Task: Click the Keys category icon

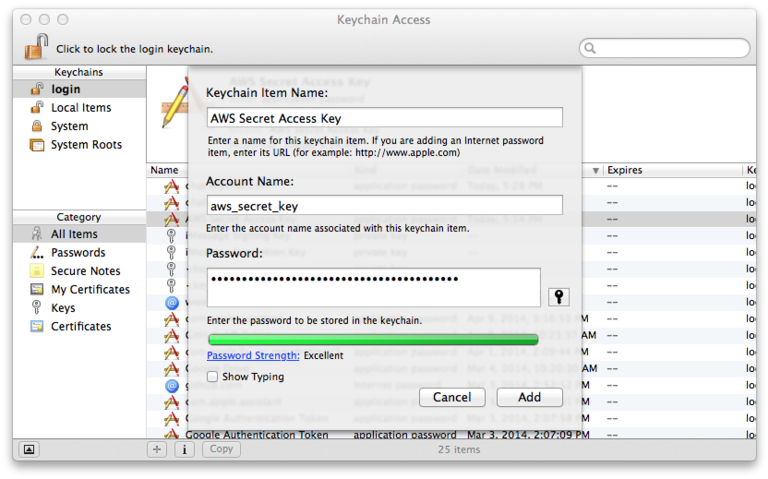Action: (36, 308)
